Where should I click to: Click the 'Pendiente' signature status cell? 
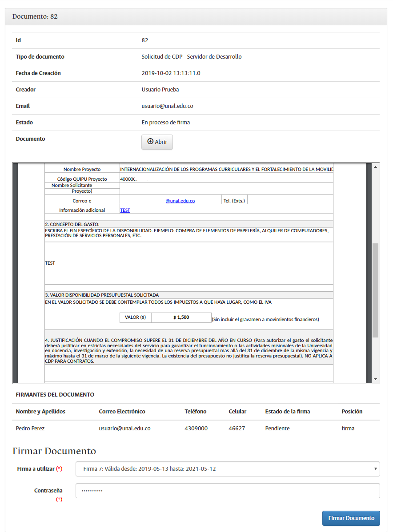tap(277, 429)
